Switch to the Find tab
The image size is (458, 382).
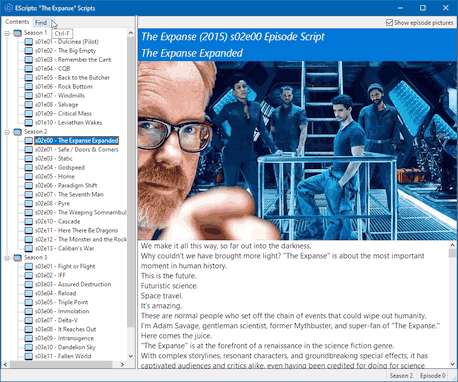click(41, 23)
